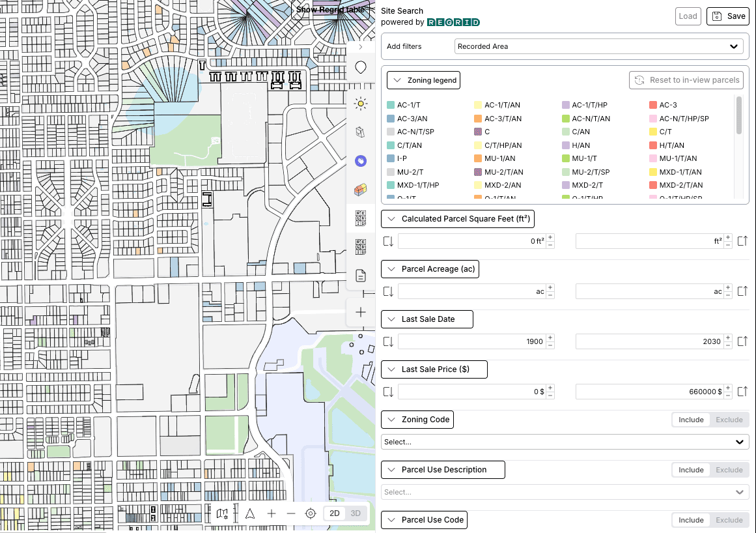Select the location pin tool

tap(361, 68)
